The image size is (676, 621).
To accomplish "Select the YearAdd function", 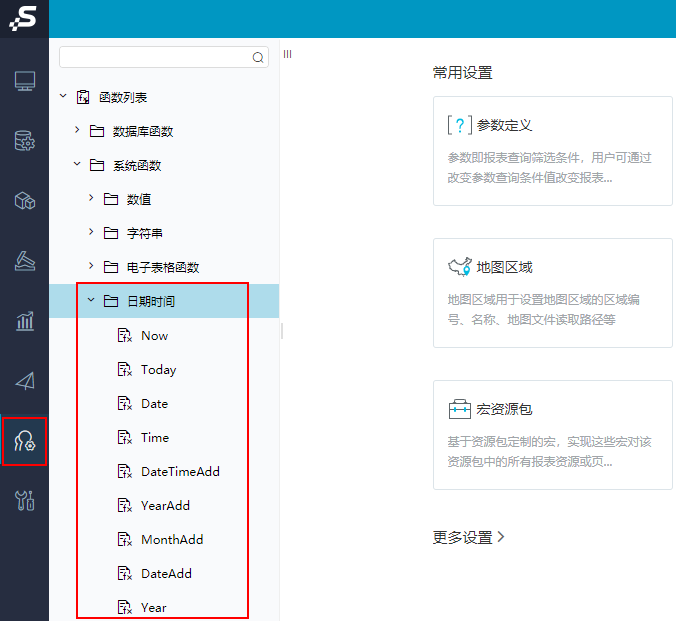I will [x=165, y=505].
